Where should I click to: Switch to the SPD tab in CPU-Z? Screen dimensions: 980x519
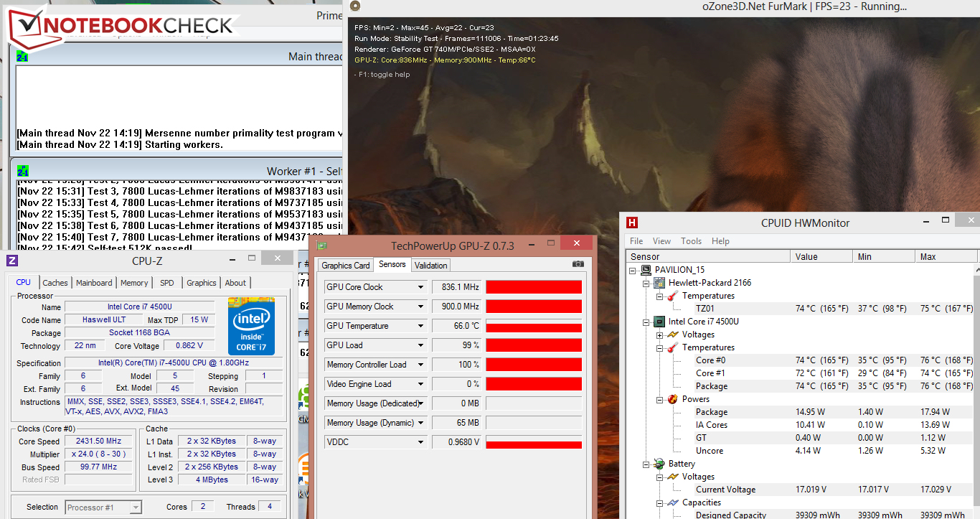166,283
